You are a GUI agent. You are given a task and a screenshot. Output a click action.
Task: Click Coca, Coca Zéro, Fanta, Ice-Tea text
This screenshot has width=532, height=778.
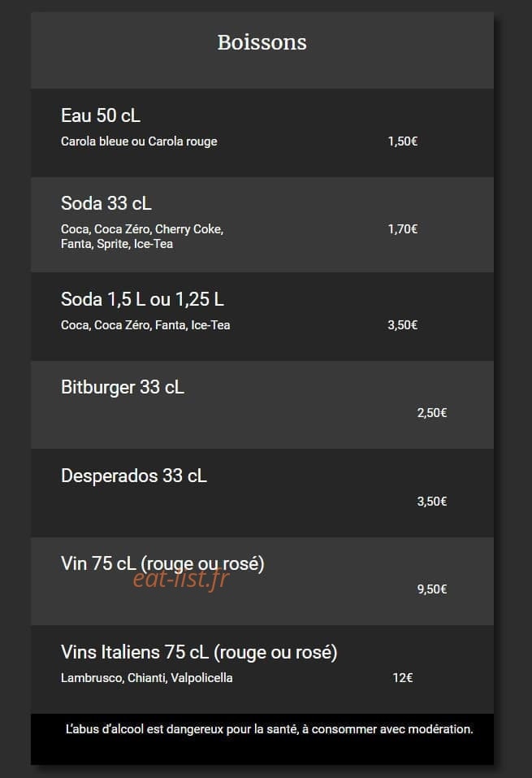click(145, 325)
